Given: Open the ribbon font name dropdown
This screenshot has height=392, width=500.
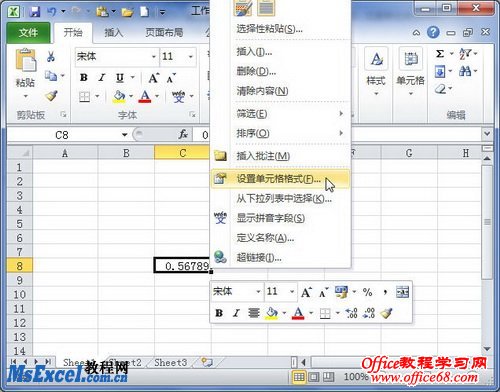Looking at the screenshot, I should [154, 57].
